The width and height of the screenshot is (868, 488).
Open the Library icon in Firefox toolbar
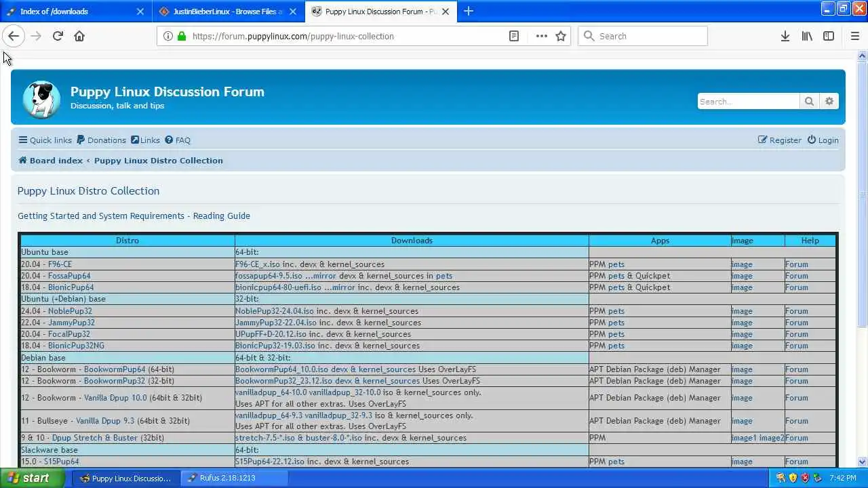pos(807,36)
